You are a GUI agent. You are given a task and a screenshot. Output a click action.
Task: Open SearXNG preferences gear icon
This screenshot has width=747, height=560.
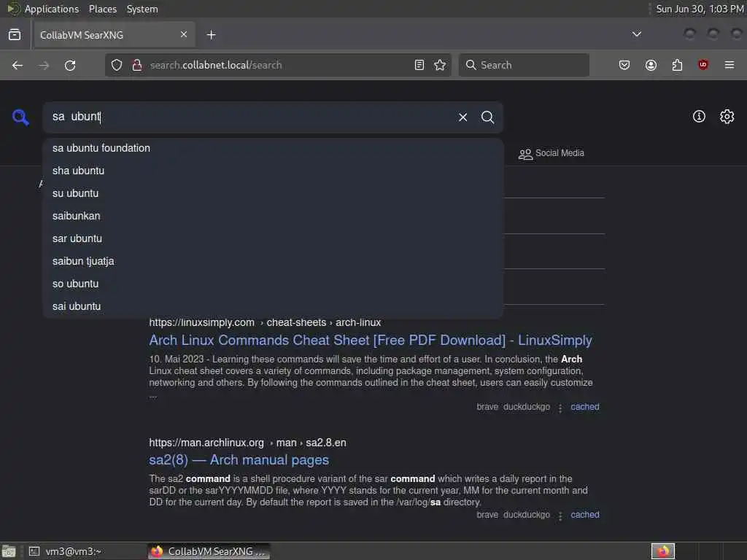[727, 117]
